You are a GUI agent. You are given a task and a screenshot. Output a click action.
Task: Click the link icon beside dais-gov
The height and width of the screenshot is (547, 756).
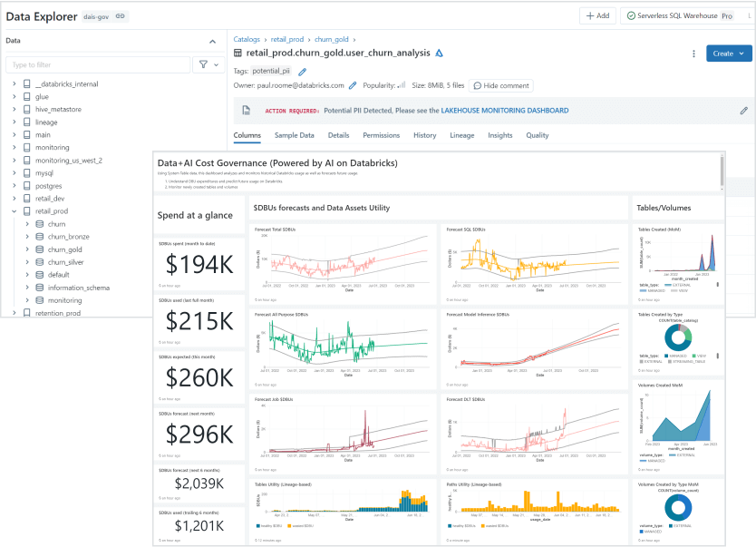pos(121,16)
